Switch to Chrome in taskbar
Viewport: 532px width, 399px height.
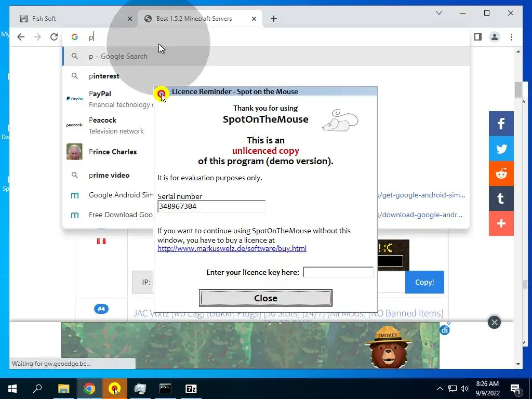(x=89, y=389)
